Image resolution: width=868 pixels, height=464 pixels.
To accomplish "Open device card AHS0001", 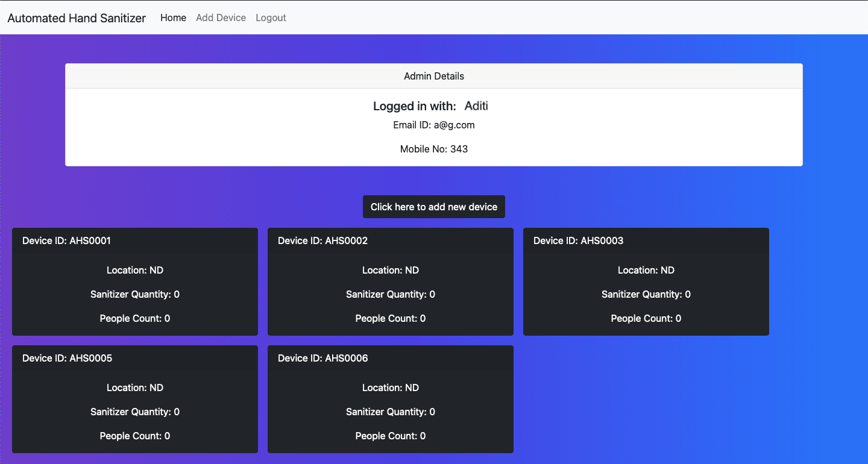I will tap(135, 281).
